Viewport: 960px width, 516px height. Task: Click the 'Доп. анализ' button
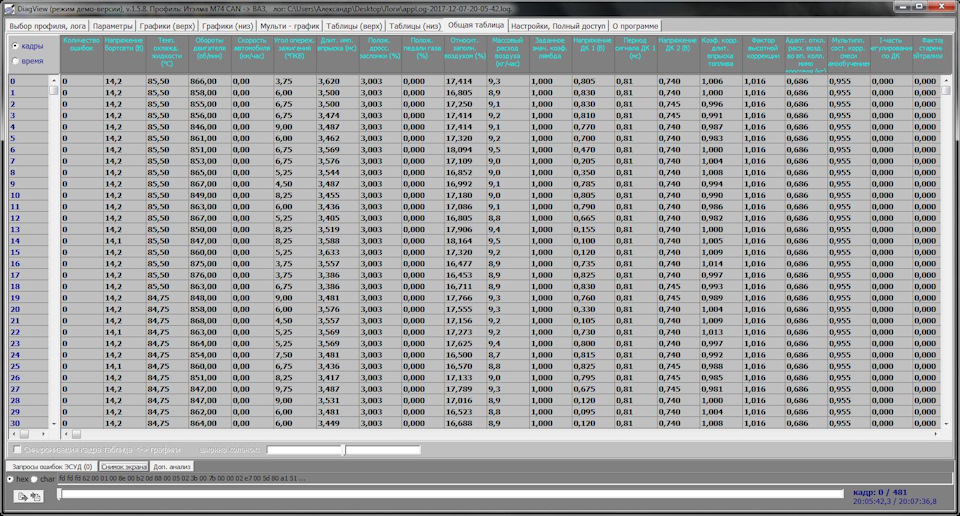pyautogui.click(x=172, y=466)
